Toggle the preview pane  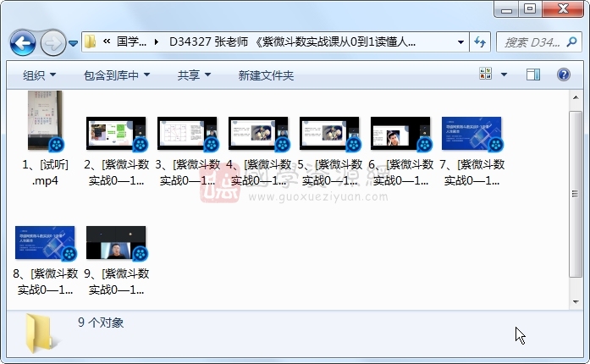point(532,74)
